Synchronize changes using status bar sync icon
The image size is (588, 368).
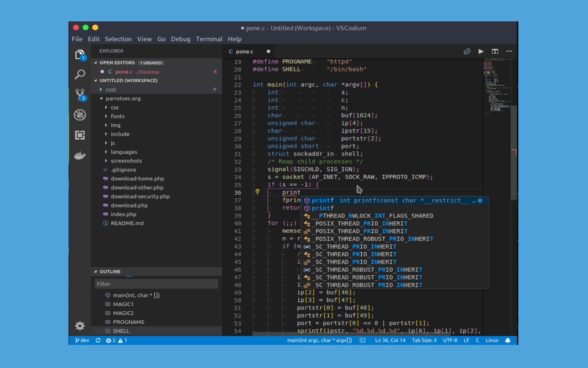point(98,340)
